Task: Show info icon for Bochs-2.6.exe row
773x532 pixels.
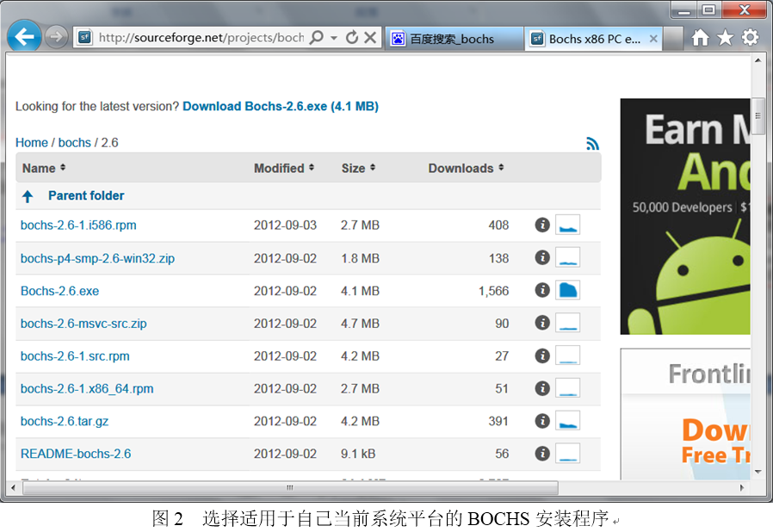Action: click(542, 290)
